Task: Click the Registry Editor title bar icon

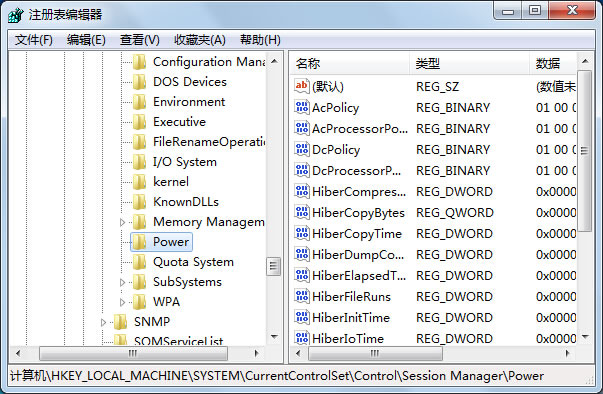Action: coord(16,15)
